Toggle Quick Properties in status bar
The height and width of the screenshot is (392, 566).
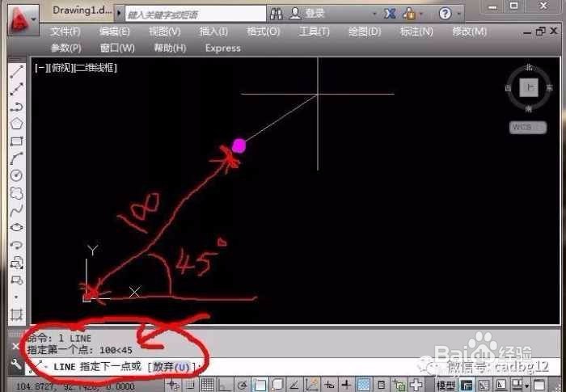(382, 386)
